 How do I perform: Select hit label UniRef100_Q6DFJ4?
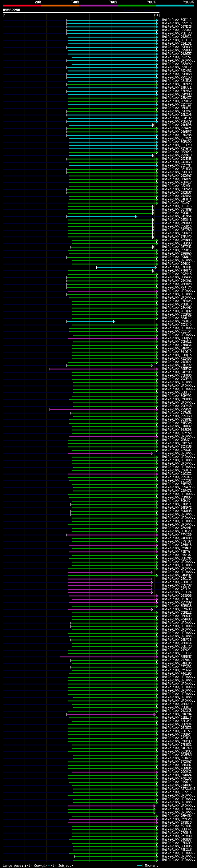click(177, 393)
